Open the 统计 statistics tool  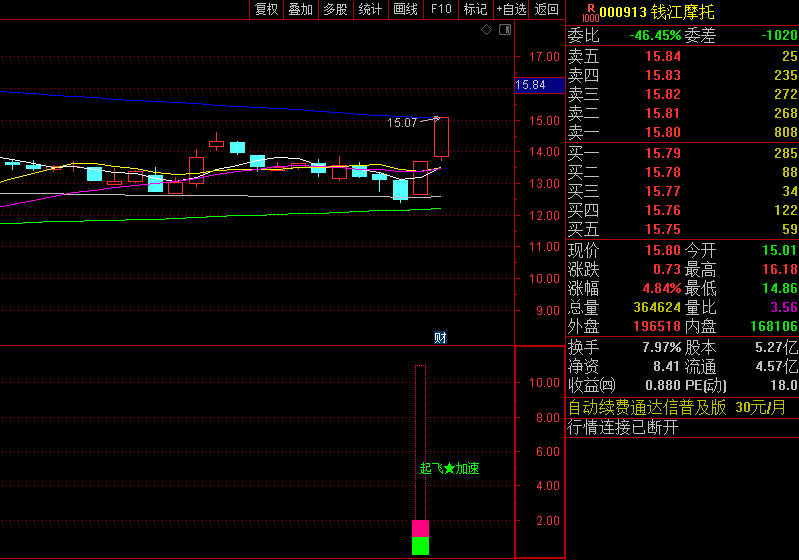pyautogui.click(x=370, y=9)
